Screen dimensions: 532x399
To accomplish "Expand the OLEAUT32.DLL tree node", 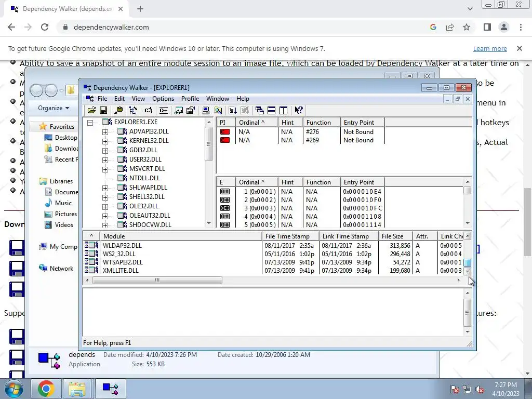I will [x=105, y=216].
